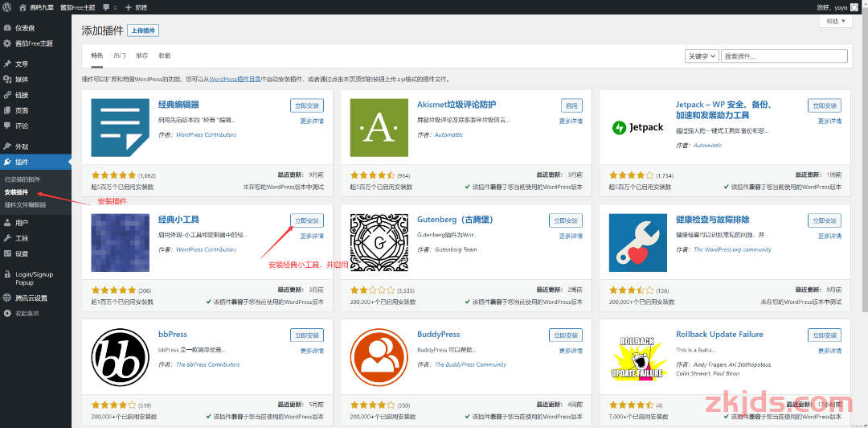Click the 新建 plus item in admin bar
The height and width of the screenshot is (428, 868).
coord(136,8)
